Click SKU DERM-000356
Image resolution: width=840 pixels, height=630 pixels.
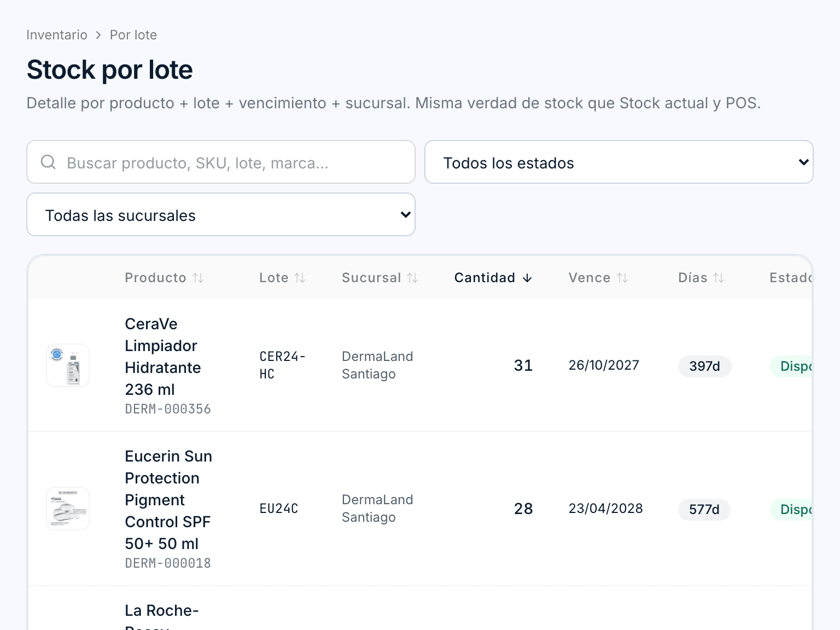pyautogui.click(x=168, y=409)
